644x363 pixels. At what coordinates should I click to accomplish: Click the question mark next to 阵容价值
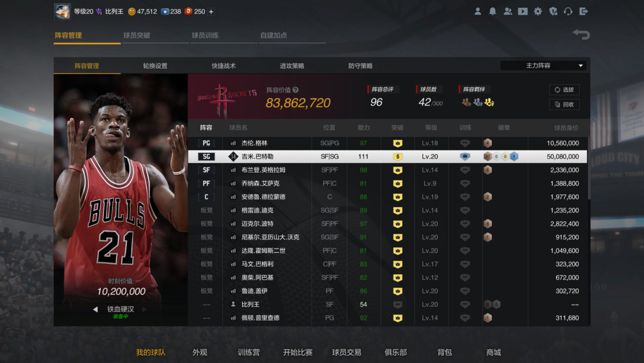[296, 90]
